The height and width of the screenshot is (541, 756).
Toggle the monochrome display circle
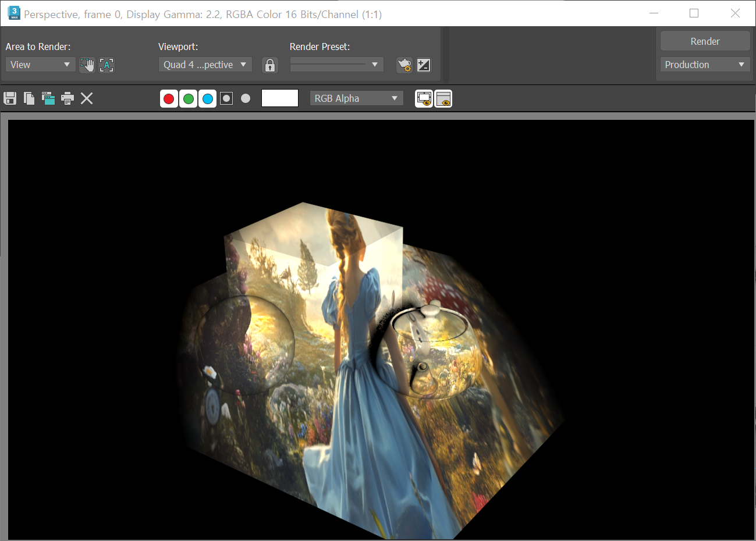[x=246, y=99]
